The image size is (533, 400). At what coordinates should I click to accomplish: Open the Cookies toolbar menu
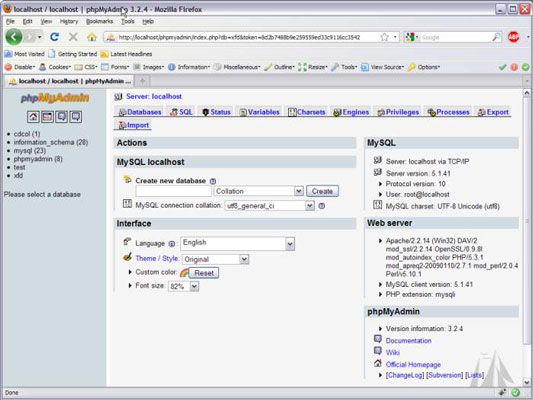pyautogui.click(x=55, y=67)
